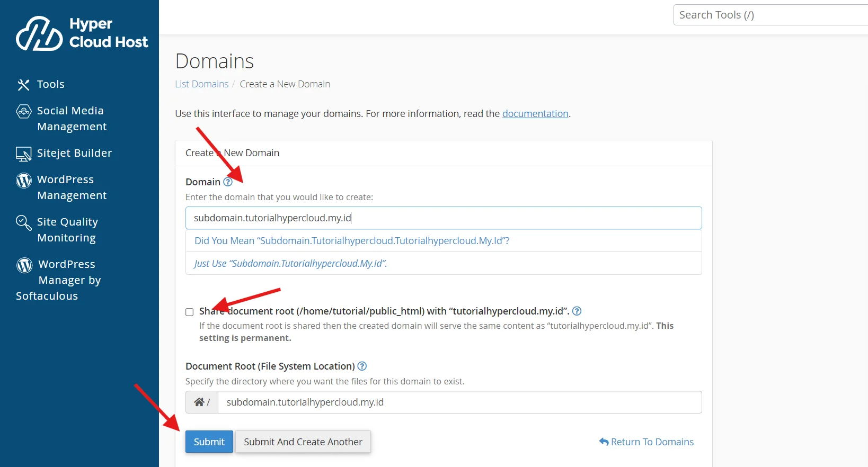Click the WordPress Manager by Softaculous icon
Viewport: 868px width, 467px height.
point(24,265)
